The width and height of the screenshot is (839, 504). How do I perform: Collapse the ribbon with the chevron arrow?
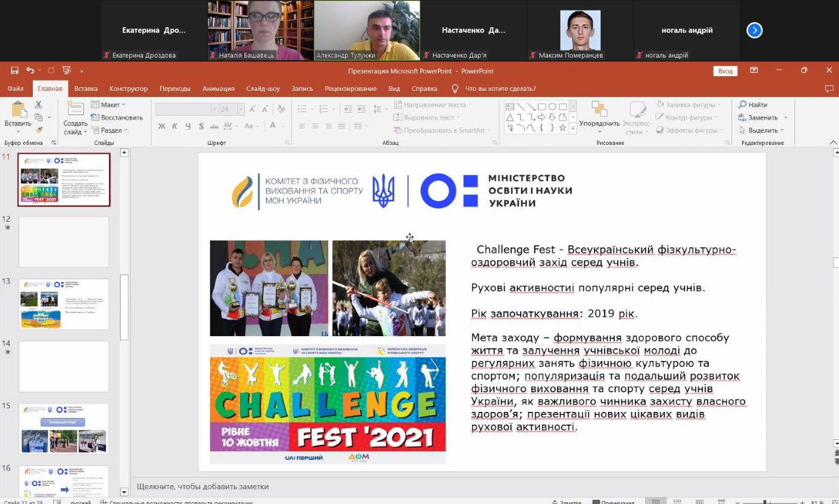pos(833,142)
